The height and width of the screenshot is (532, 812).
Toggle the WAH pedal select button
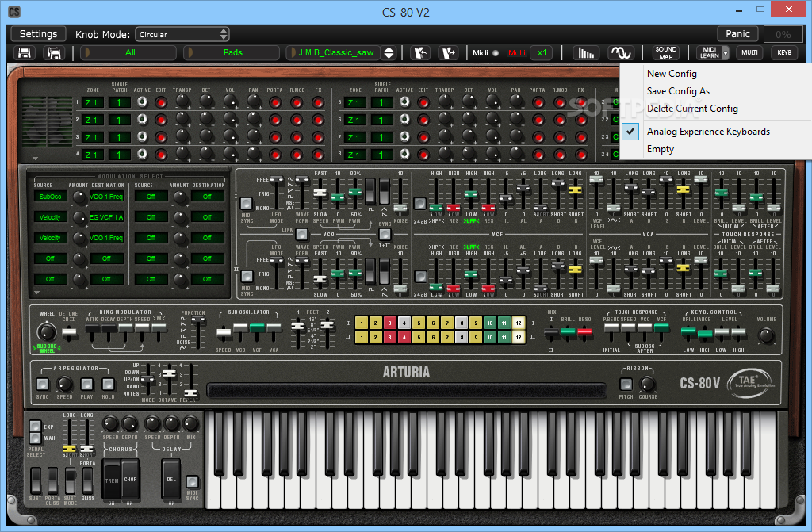pyautogui.click(x=35, y=438)
